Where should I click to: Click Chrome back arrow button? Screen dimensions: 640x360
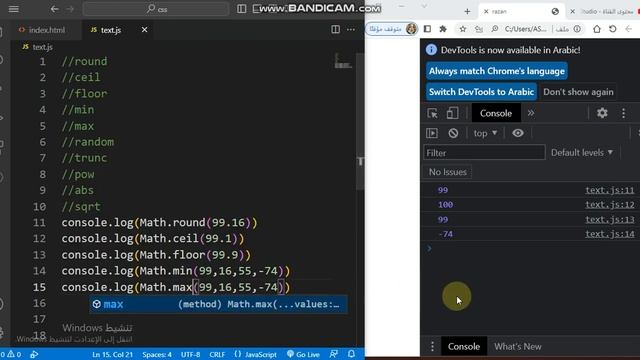coord(629,29)
